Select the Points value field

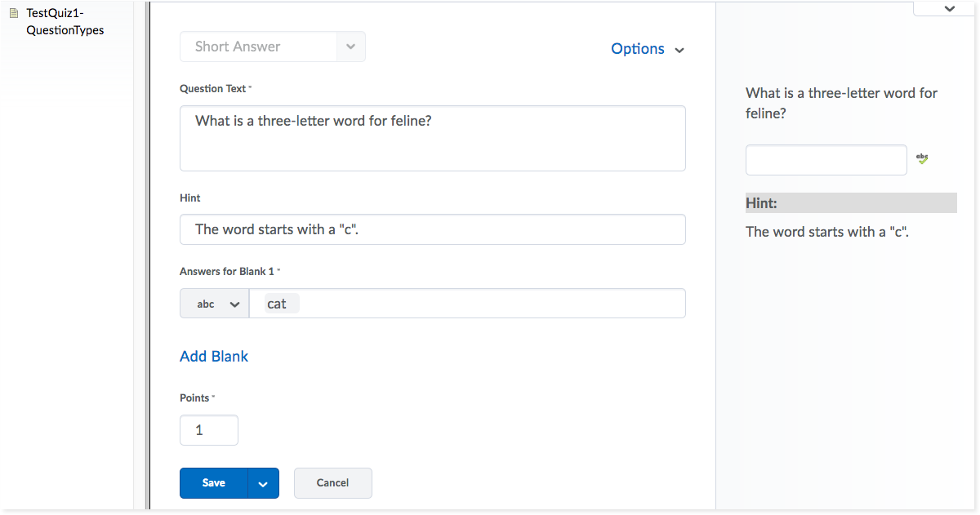point(209,430)
